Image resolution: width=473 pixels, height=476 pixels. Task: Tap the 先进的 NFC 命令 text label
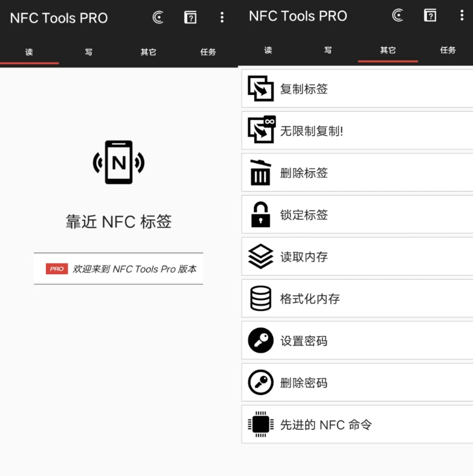(x=326, y=425)
